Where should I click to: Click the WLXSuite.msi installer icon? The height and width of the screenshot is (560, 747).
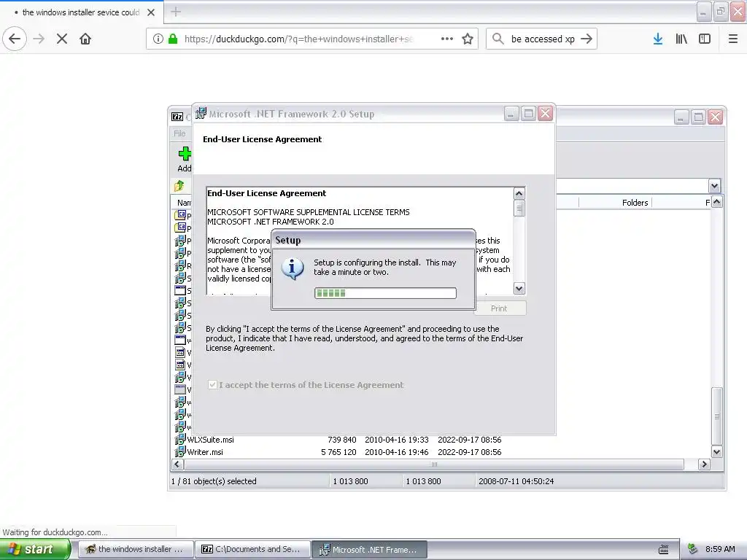pos(179,440)
